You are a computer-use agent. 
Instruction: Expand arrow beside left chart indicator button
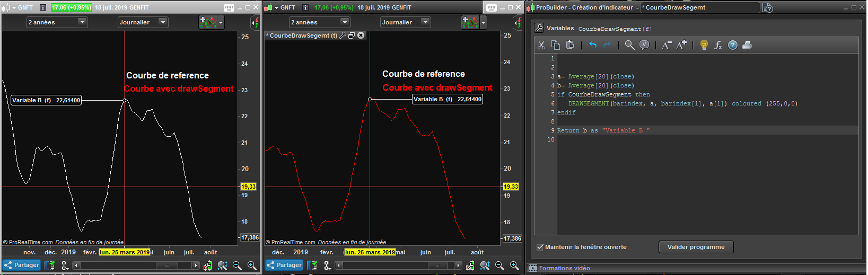(221, 23)
